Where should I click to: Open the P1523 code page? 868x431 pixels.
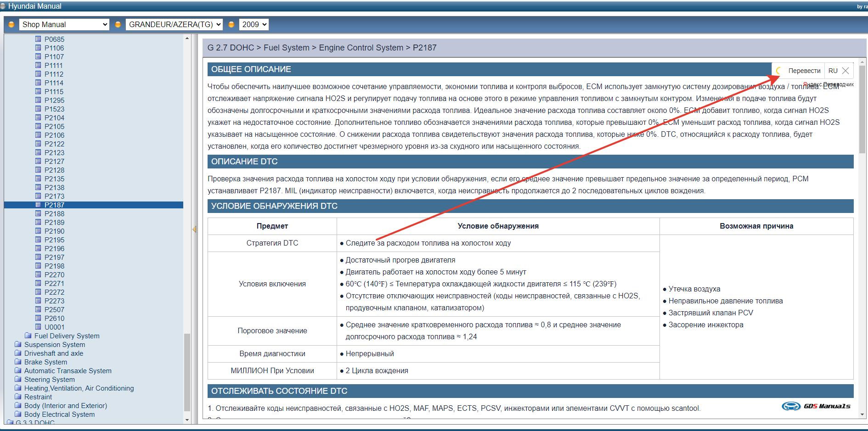(x=54, y=109)
